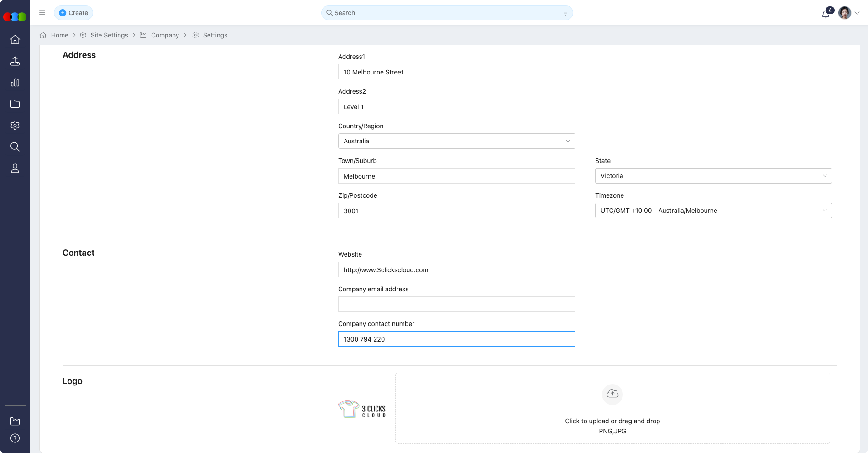868x453 pixels.
Task: Expand the user avatar account menu
Action: tap(849, 13)
